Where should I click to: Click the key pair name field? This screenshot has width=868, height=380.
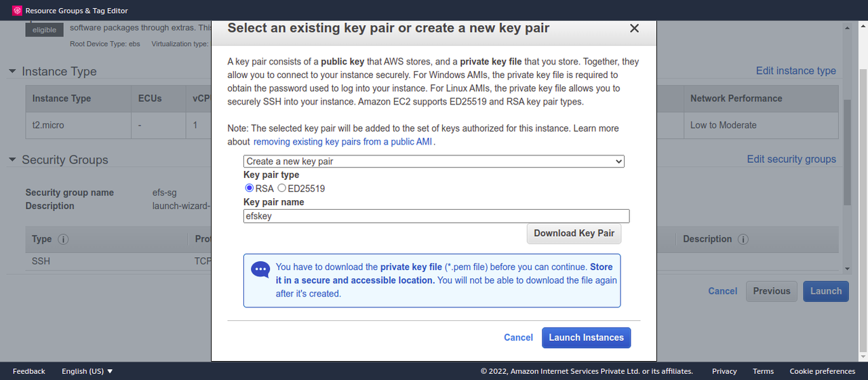click(x=437, y=216)
